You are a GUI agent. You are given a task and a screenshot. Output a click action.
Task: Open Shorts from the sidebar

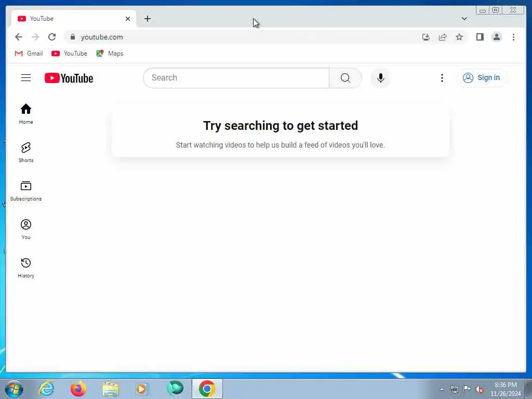click(26, 152)
